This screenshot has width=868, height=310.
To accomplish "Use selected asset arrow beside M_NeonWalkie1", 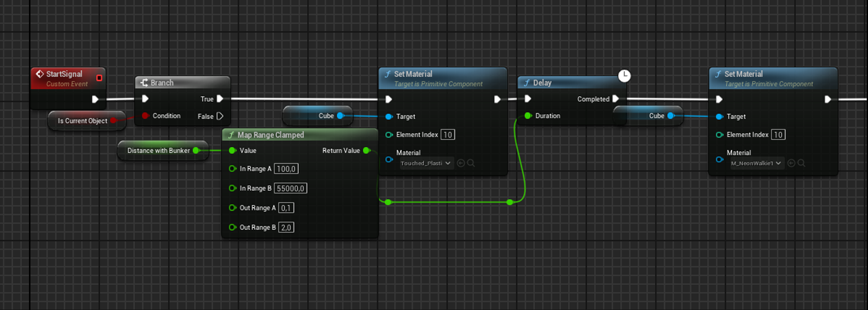I will (x=791, y=163).
